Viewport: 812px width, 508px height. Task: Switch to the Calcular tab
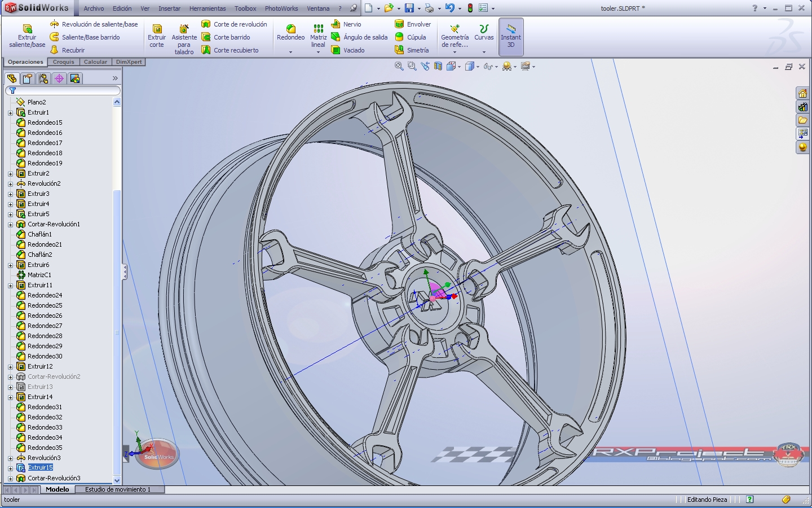pos(95,62)
